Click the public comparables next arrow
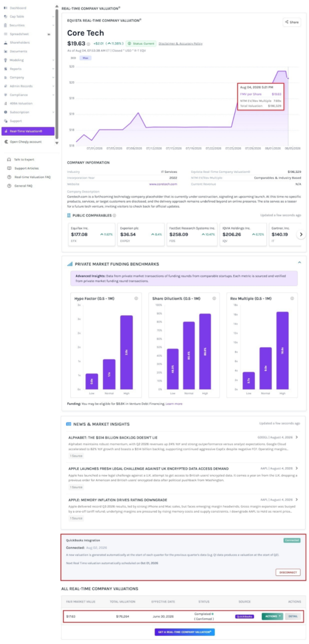Image resolution: width=309 pixels, height=644 pixels. (x=301, y=235)
